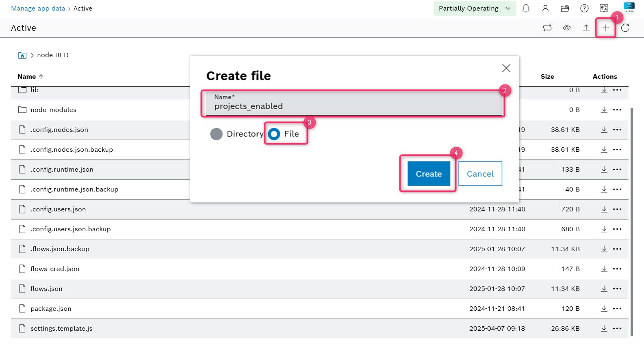Select the File radio option
Screen dimensions: 644x353
tap(274, 134)
